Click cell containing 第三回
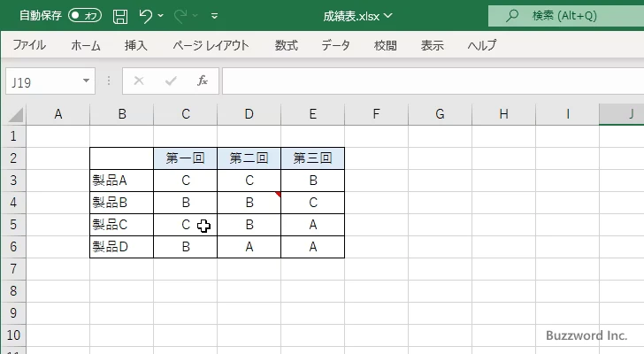 [x=312, y=158]
